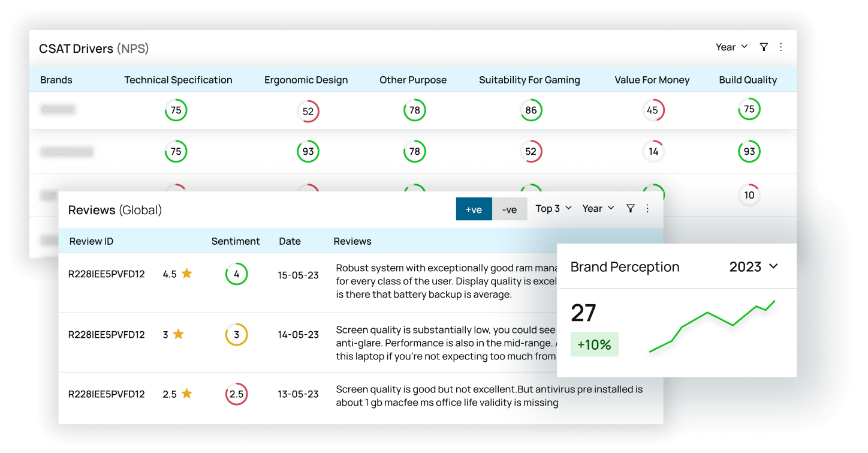
Task: Toggle the +ve reviews filter
Action: coord(474,209)
